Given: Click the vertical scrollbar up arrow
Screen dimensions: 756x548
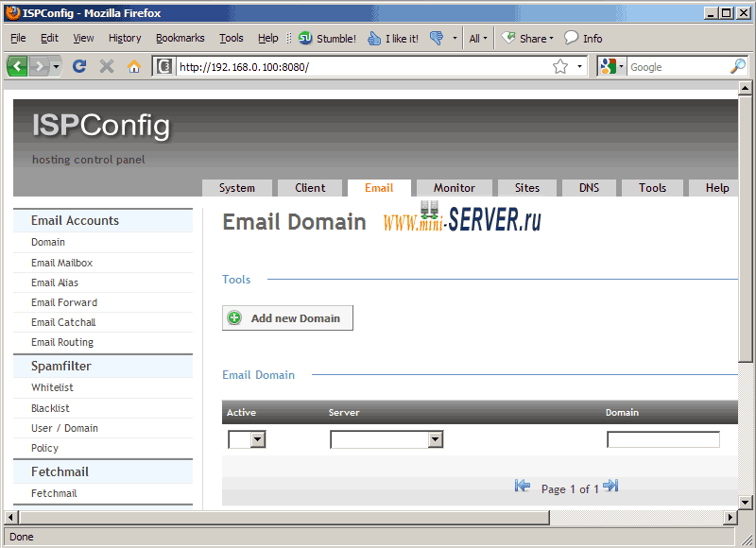Looking at the screenshot, I should tap(745, 88).
